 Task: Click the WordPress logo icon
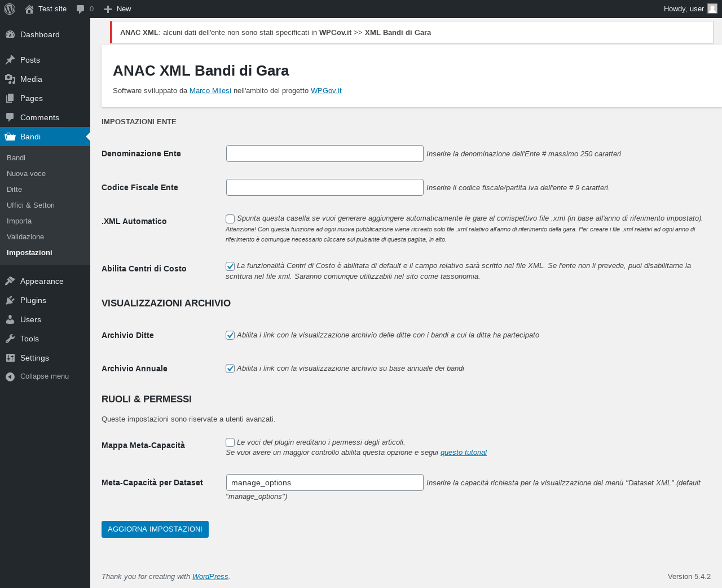pos(10,9)
